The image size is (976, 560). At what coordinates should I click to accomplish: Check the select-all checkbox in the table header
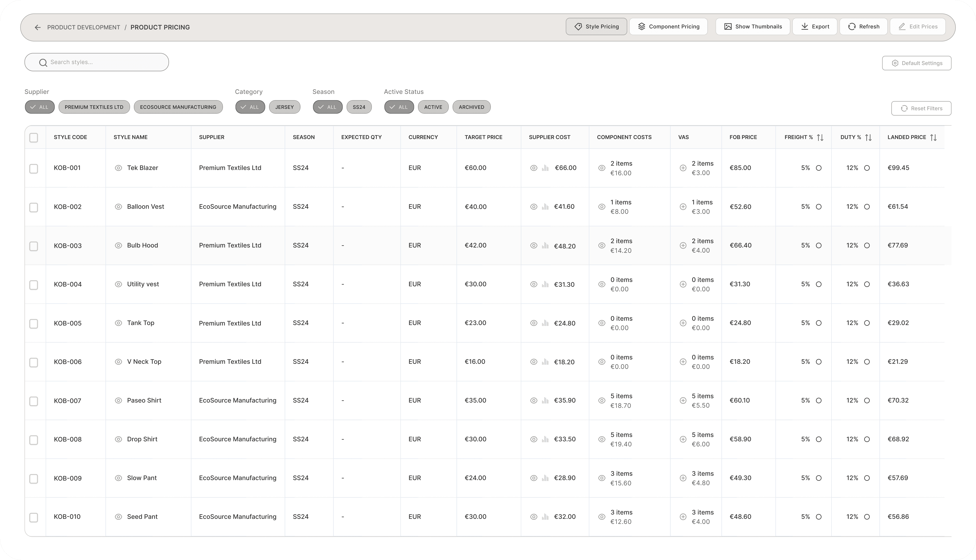34,138
